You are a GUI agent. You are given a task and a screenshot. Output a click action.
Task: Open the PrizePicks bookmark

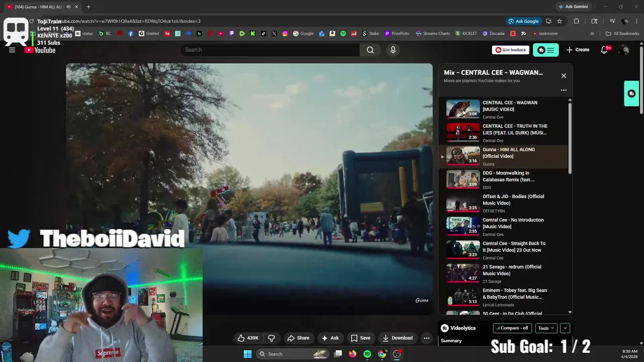(x=396, y=34)
